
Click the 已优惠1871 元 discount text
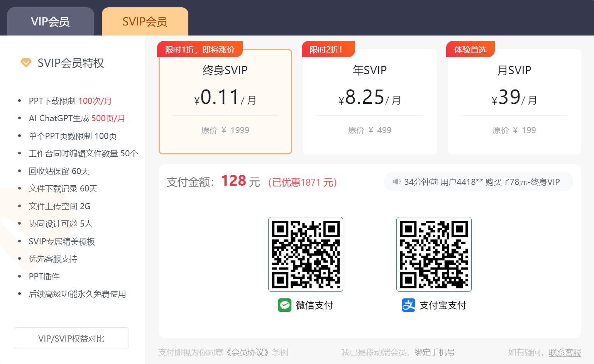tap(303, 182)
